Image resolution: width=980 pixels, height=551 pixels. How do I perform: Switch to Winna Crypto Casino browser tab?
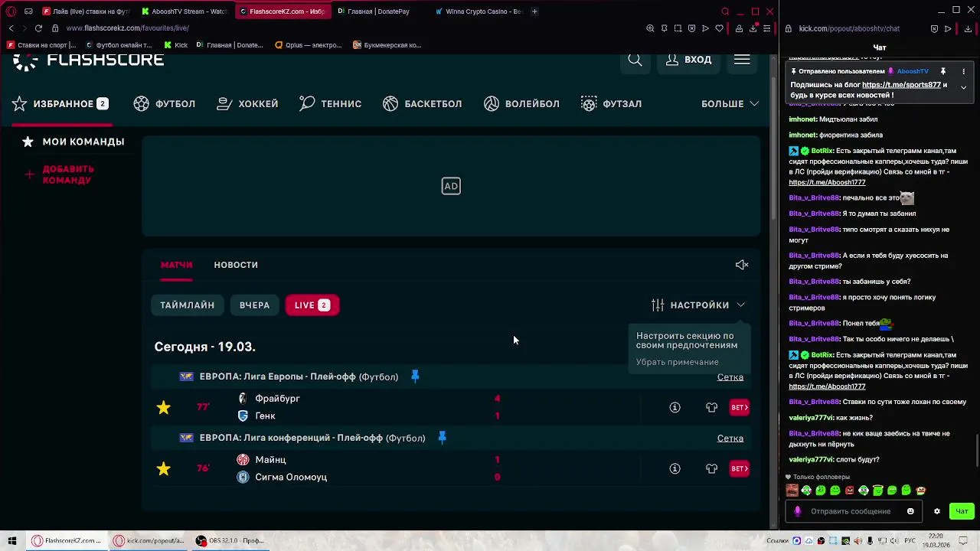pos(478,11)
